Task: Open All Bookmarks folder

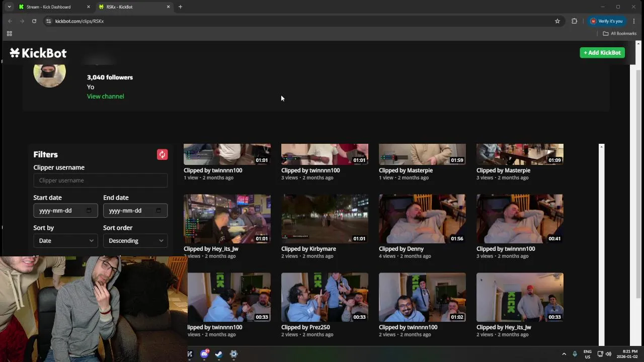Action: click(x=620, y=34)
